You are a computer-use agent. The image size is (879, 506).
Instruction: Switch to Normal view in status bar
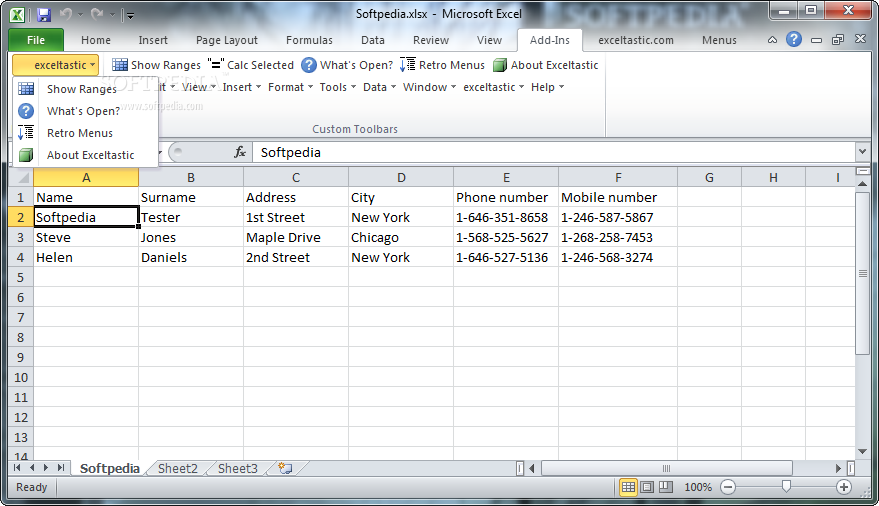(x=628, y=487)
